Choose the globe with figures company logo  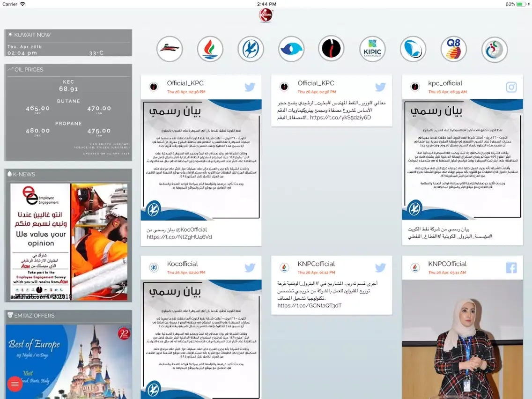click(495, 49)
